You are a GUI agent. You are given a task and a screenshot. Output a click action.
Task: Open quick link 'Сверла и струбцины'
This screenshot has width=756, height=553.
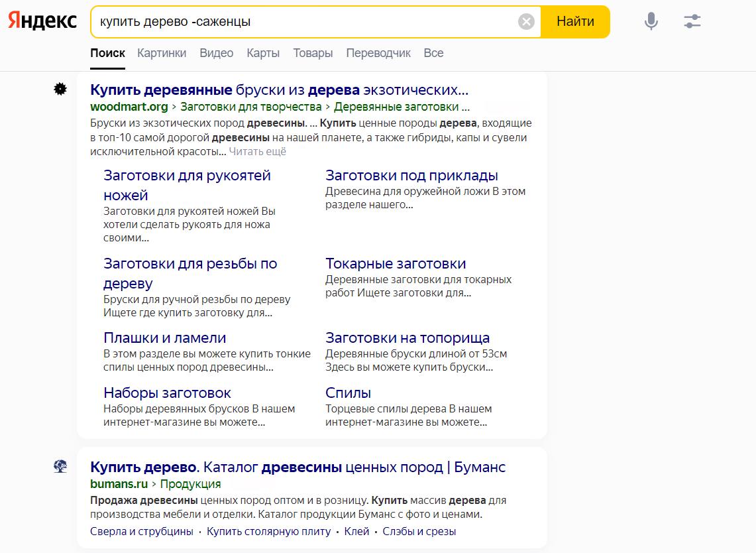142,531
